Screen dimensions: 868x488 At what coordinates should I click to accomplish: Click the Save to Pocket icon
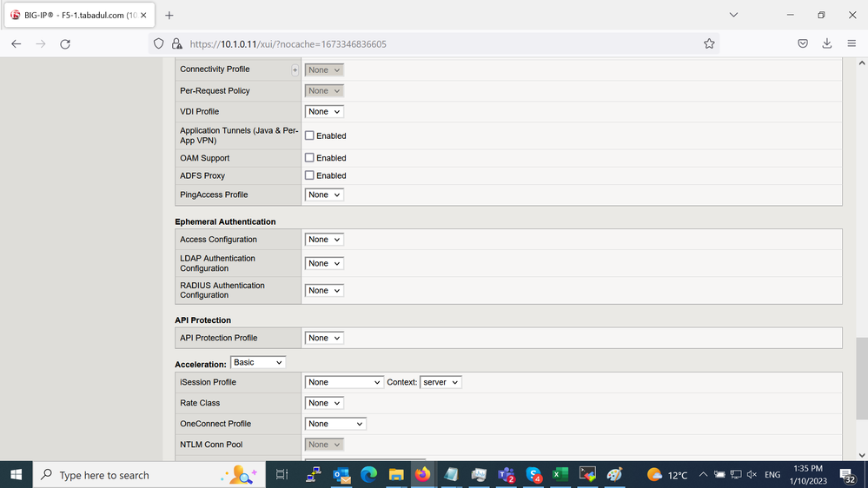tap(803, 43)
